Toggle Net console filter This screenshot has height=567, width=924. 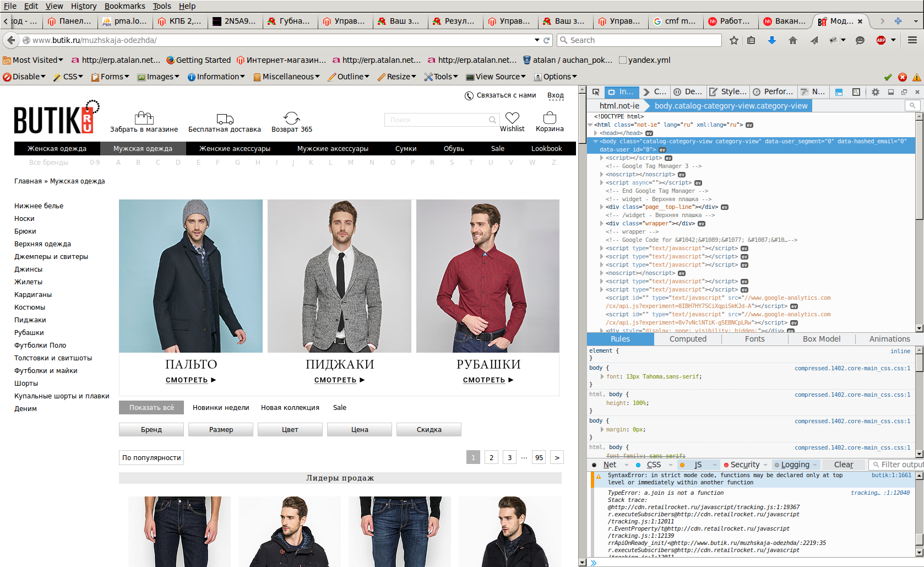point(610,465)
